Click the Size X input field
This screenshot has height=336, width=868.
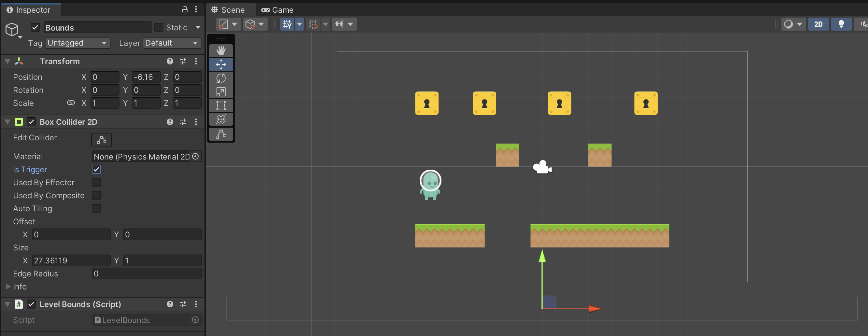tap(71, 260)
